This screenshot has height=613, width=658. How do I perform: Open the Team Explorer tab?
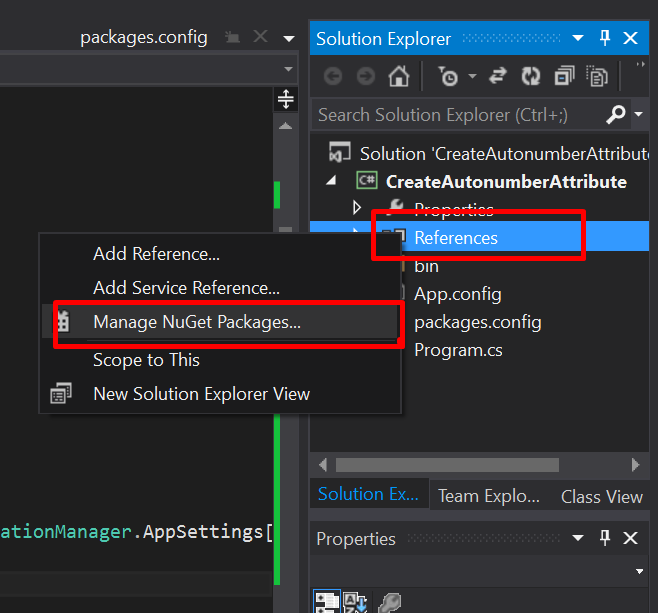488,496
